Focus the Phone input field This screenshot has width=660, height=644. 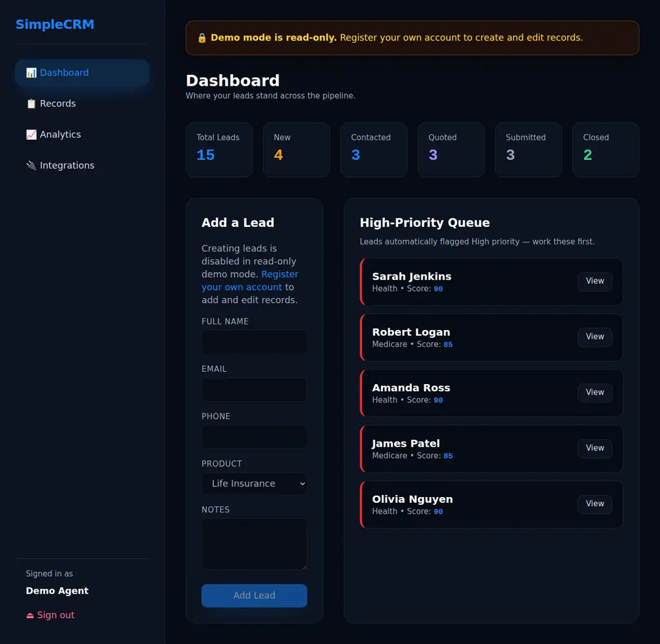click(254, 437)
